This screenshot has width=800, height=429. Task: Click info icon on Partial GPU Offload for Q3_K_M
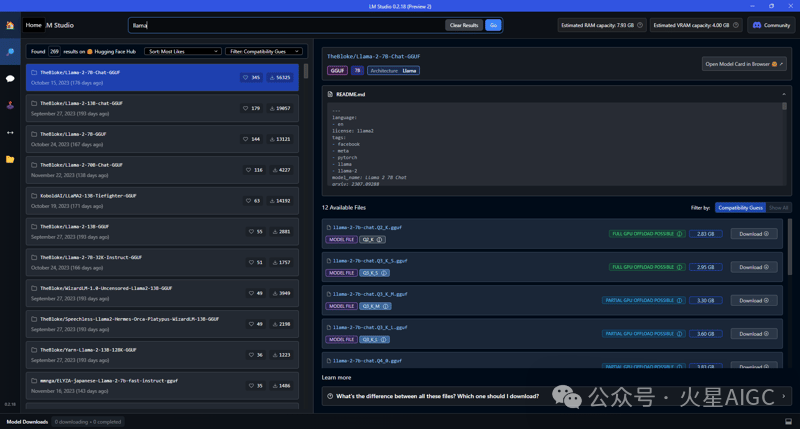coord(679,300)
